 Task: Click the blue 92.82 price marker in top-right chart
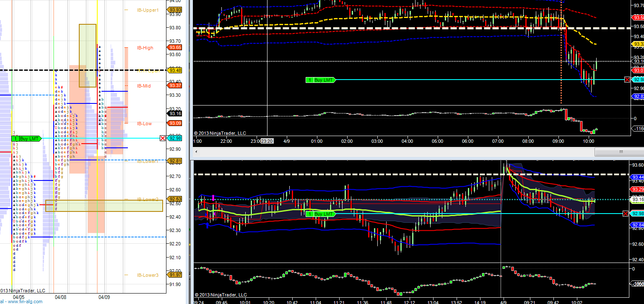coord(638,96)
